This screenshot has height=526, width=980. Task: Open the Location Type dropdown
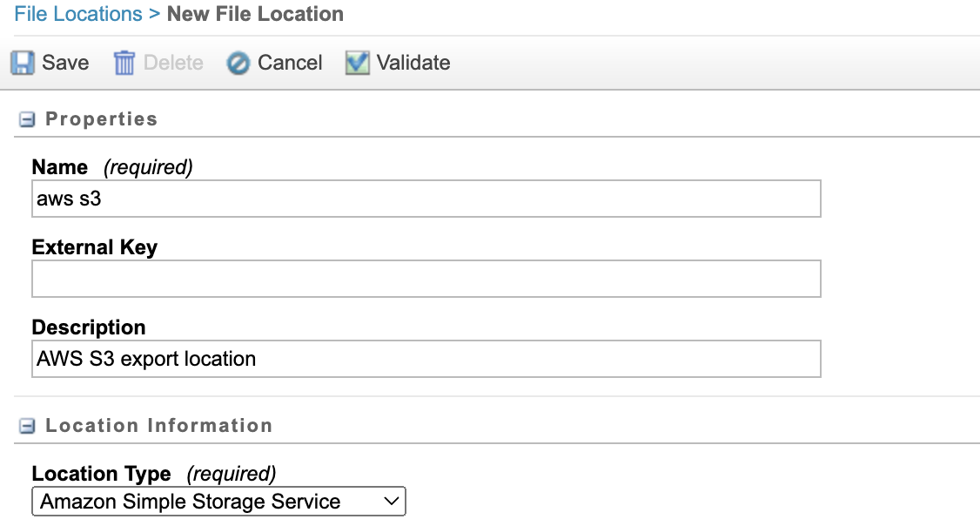218,502
